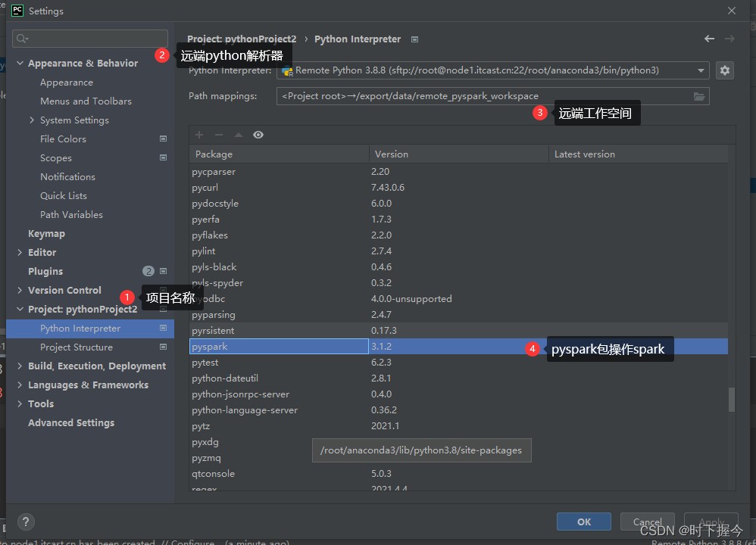
Task: Open Notifications settings page
Action: coord(67,177)
